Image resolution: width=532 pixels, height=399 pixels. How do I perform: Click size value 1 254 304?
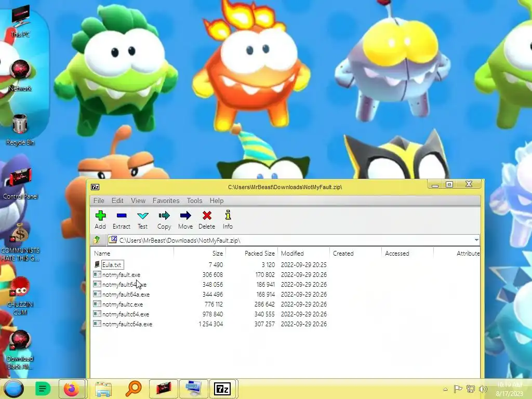tap(211, 324)
